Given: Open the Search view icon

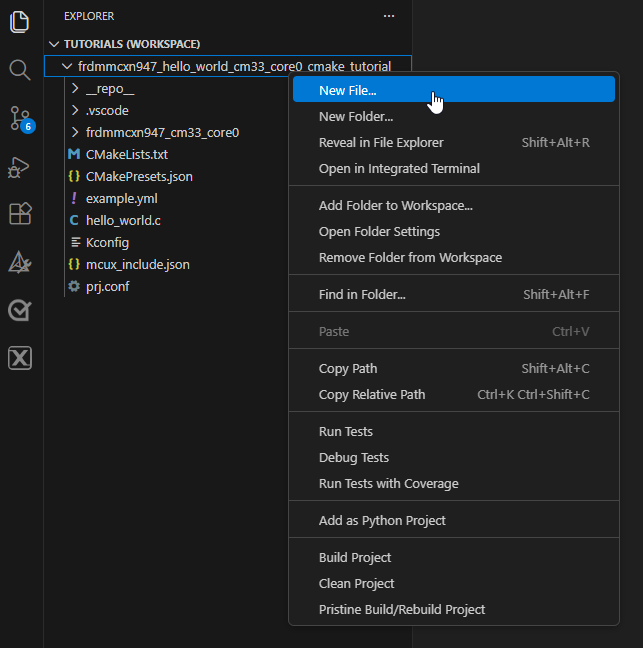Looking at the screenshot, I should pos(19,70).
